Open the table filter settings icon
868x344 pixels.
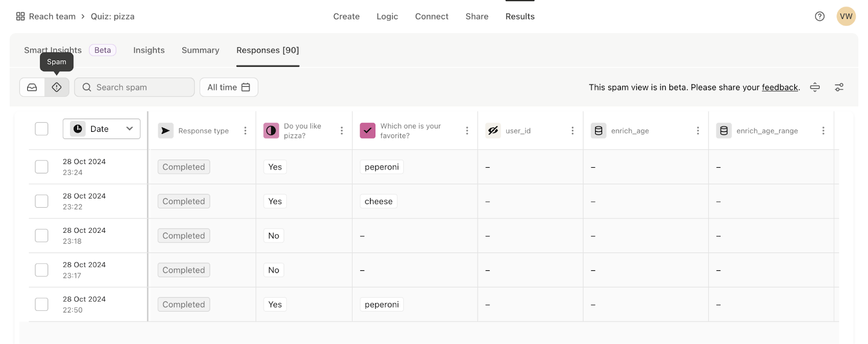839,87
